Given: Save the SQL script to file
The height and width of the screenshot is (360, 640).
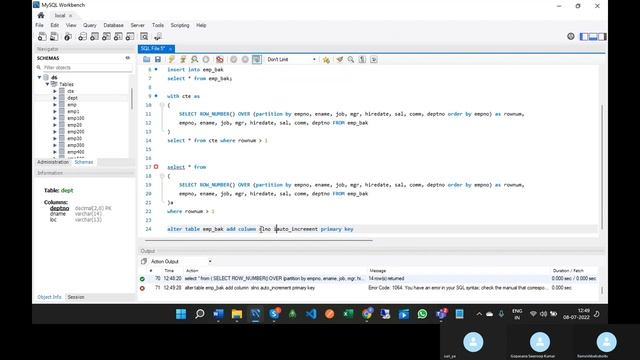Looking at the screenshot, I should (158, 60).
